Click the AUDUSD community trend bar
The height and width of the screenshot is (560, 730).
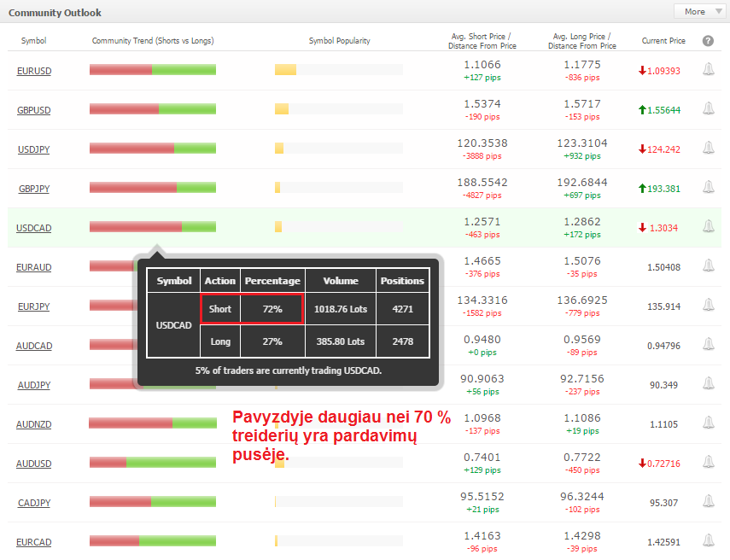(x=153, y=462)
